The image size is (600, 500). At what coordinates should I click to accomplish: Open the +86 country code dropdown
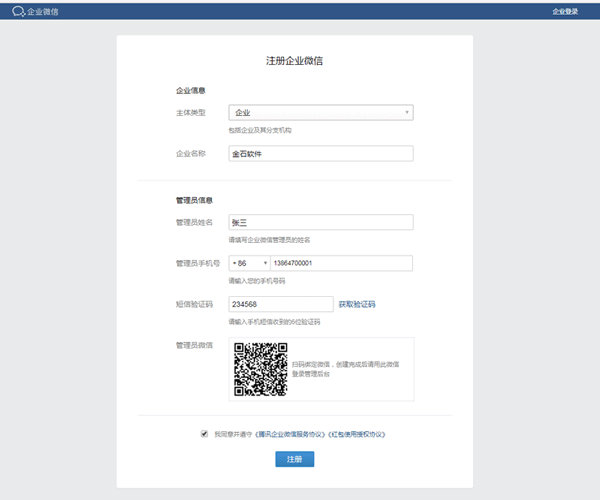pos(248,263)
